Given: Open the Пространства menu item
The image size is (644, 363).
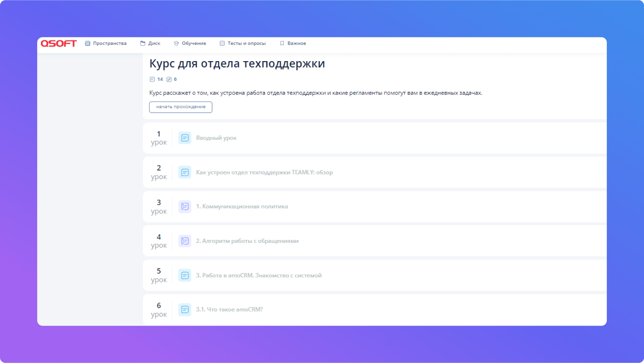Looking at the screenshot, I should coord(106,43).
